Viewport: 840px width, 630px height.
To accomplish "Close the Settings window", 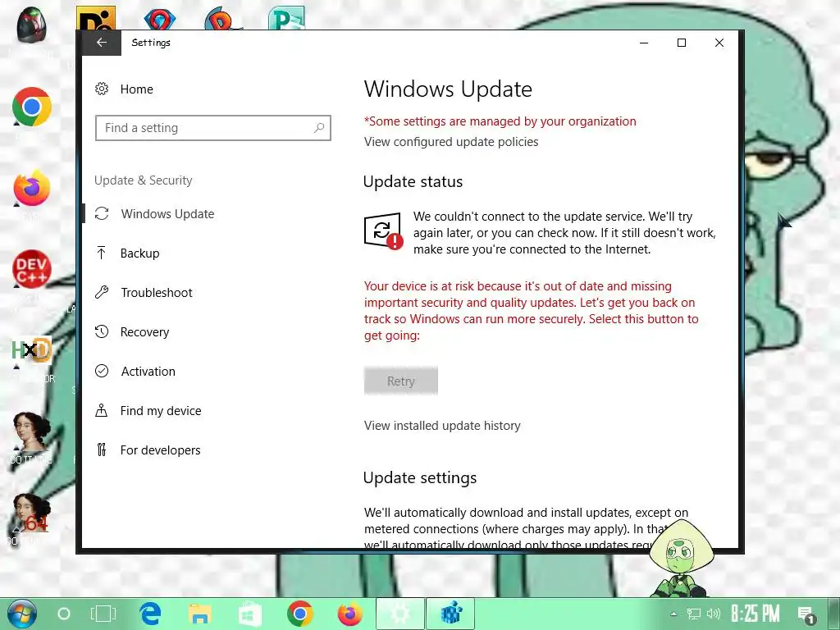I will [719, 43].
